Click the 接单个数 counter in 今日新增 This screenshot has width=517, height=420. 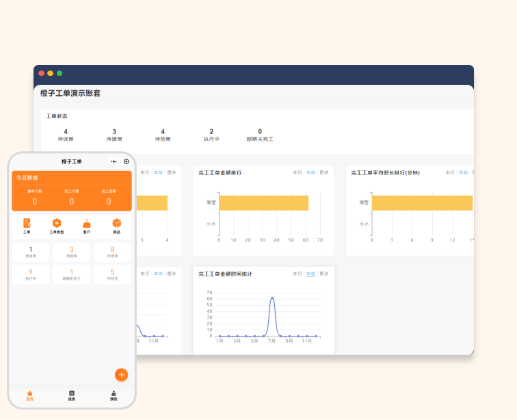(x=35, y=197)
